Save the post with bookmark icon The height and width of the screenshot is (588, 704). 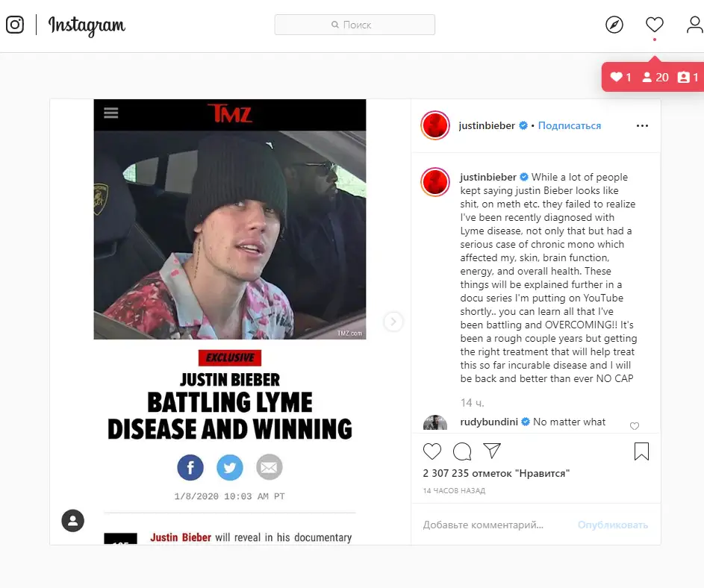(641, 451)
